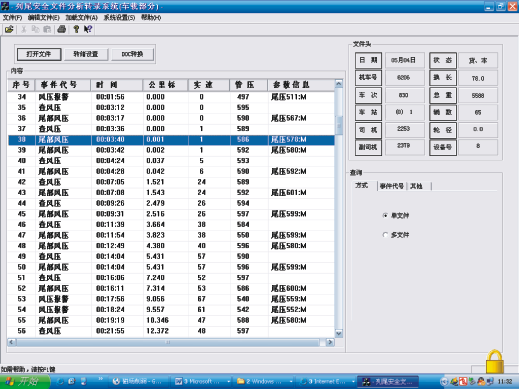The height and width of the screenshot is (389, 519).
Task: Click the open-folder toolbar icon
Action: (9, 29)
